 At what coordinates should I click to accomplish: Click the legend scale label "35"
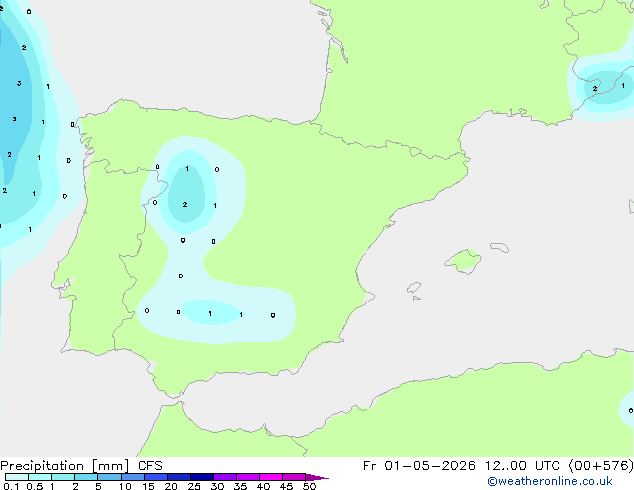point(240,486)
